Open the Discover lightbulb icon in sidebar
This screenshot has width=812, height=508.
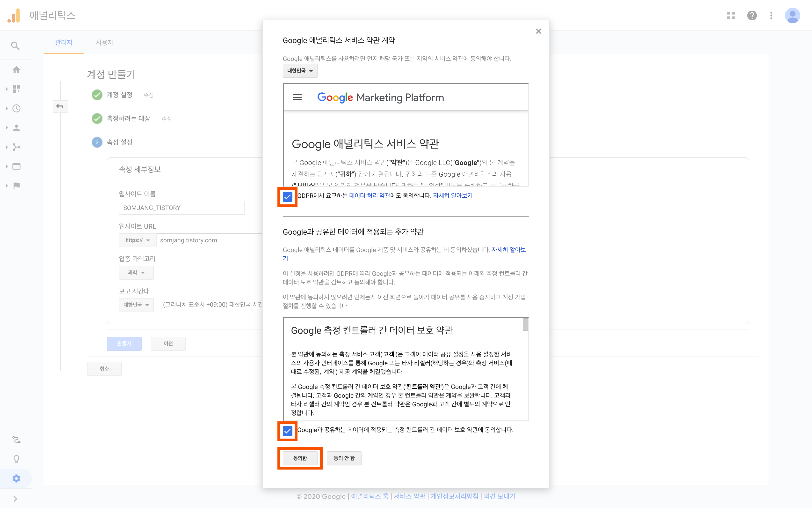(x=16, y=459)
